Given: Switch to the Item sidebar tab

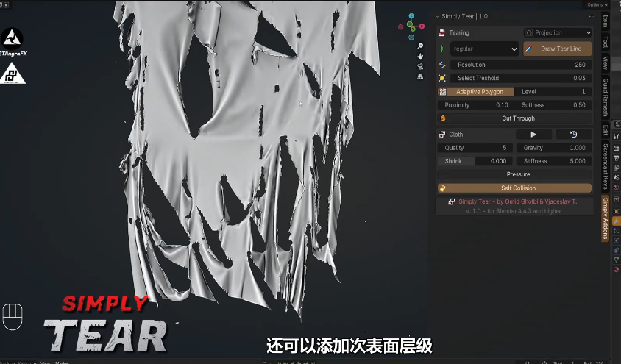Looking at the screenshot, I should pos(605,21).
